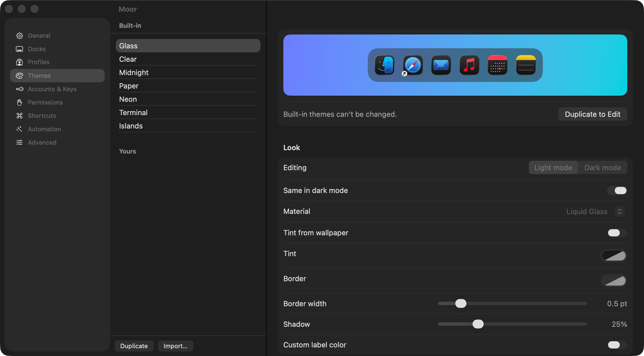Click the Shortcuts command icon
644x356 pixels.
pos(19,116)
